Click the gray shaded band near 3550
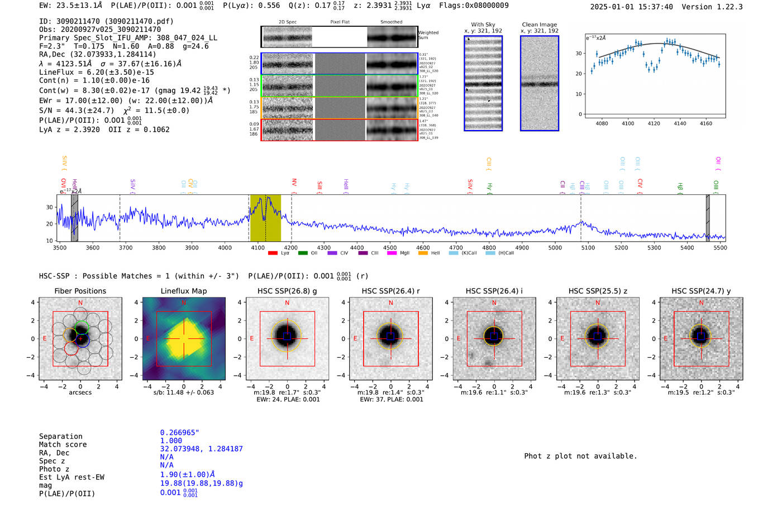This screenshot has width=782, height=532. click(74, 218)
